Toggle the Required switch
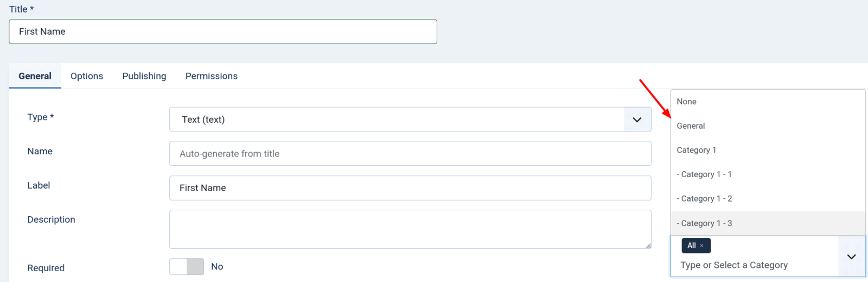Screen dimensions: 868x282 pos(187,267)
